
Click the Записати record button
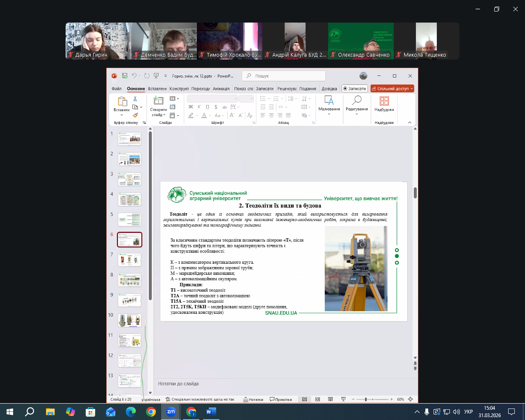tap(354, 89)
